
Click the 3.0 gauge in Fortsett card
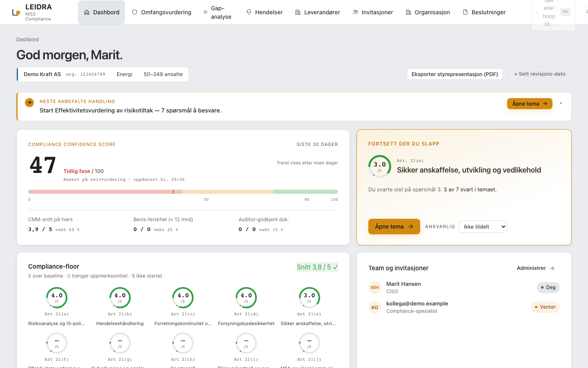[380, 166]
